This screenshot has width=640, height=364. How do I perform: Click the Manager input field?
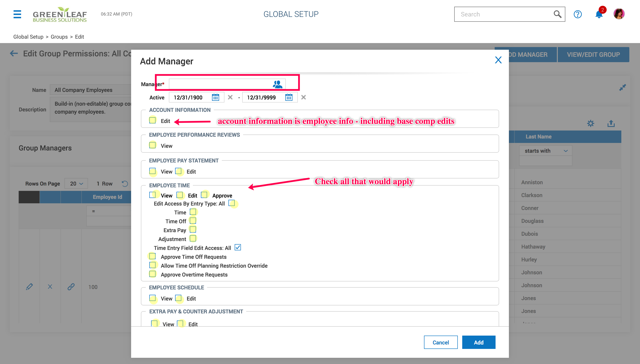[220, 84]
